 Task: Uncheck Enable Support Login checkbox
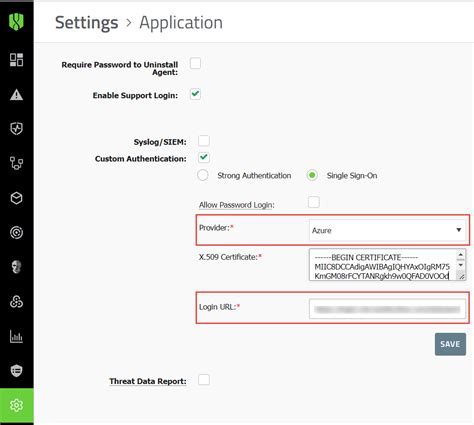tap(195, 94)
